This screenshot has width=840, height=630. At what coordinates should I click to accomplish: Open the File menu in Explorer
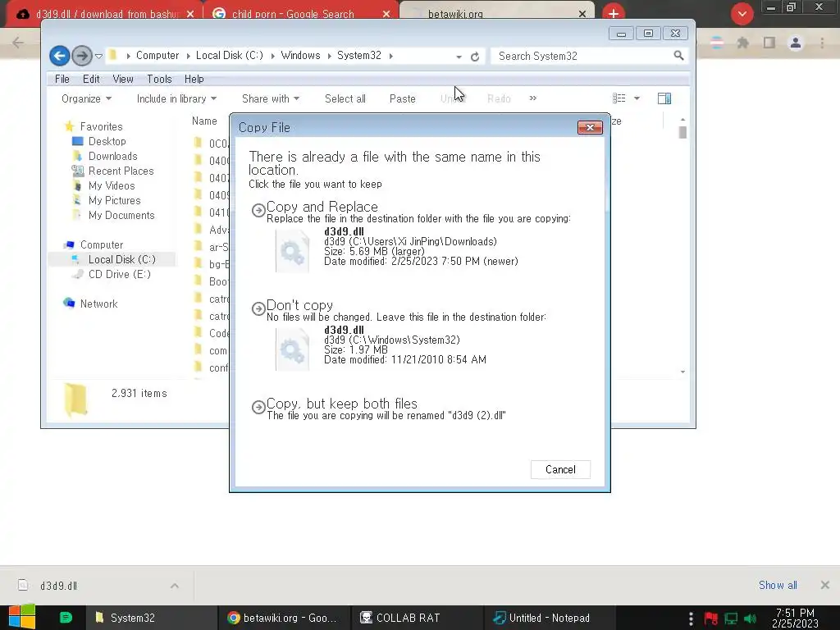[62, 80]
